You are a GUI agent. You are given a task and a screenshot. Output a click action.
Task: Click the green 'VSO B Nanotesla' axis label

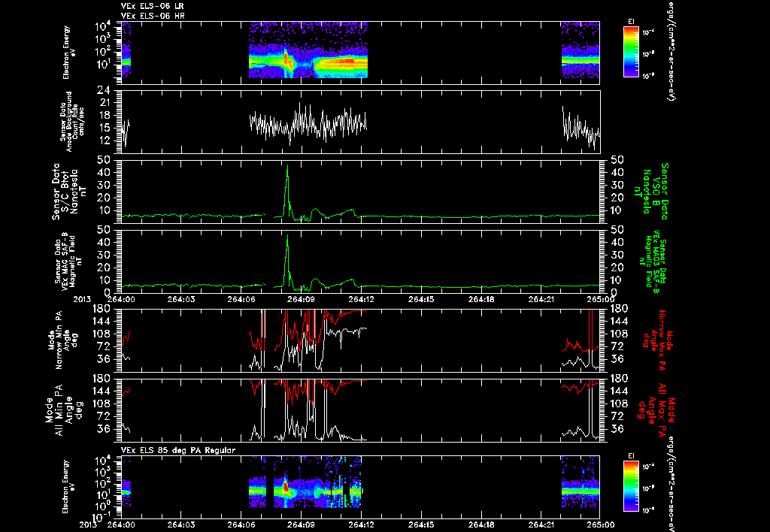(653, 192)
